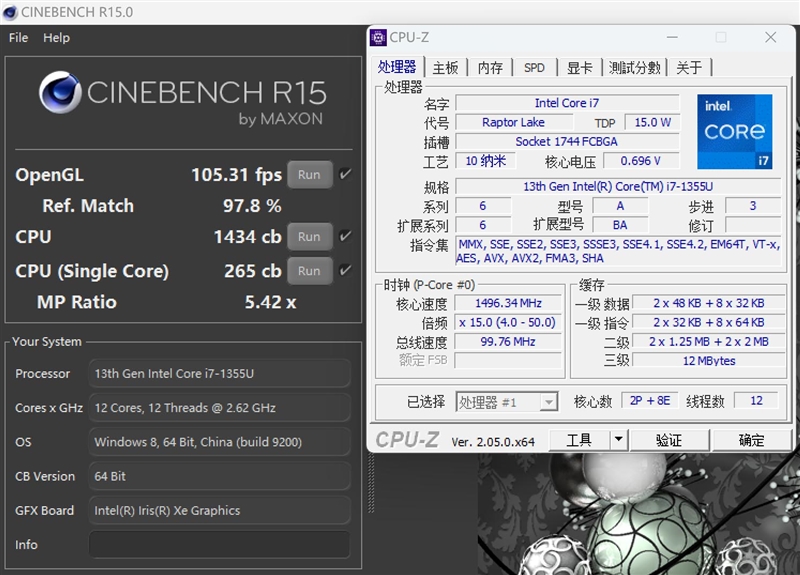Click the L1 data value 2 x 48 KB + 8 x 32 KB
Screen dimensions: 800x575
coord(709,303)
